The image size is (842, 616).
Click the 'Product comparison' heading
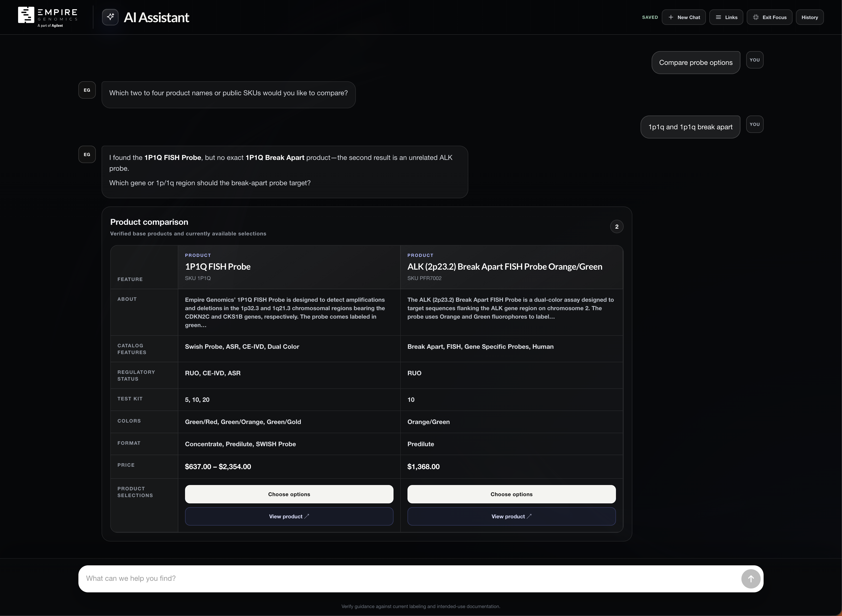click(x=149, y=222)
